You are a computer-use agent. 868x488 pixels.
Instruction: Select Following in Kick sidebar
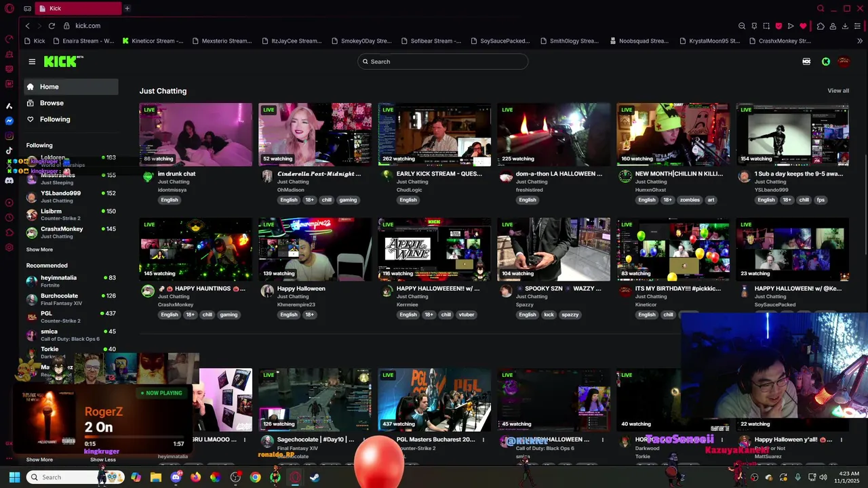(71, 119)
